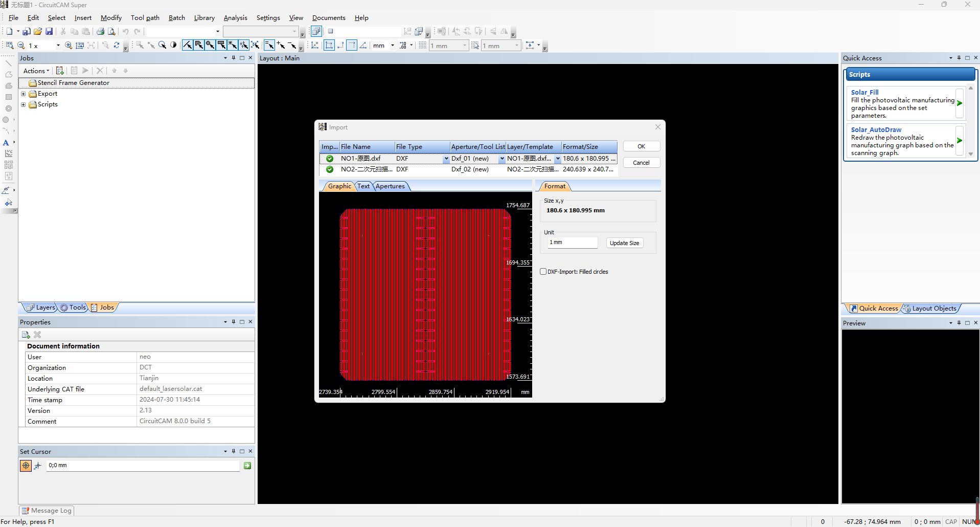
Task: Click the print icon in toolbar
Action: click(x=100, y=31)
